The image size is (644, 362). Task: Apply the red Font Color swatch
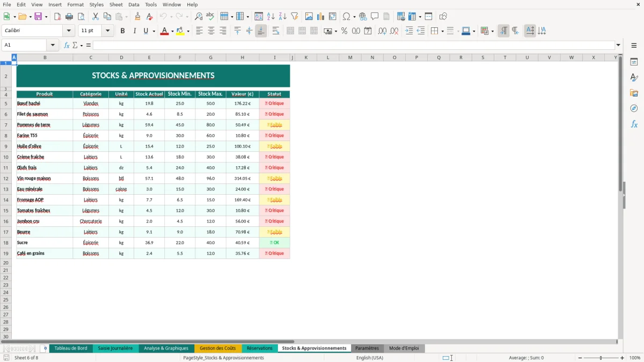[x=164, y=31]
